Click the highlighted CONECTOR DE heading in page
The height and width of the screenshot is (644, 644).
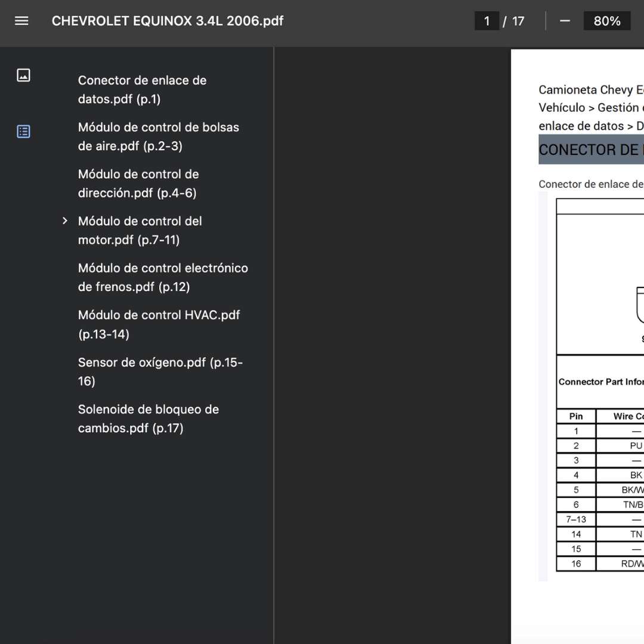[x=590, y=150]
